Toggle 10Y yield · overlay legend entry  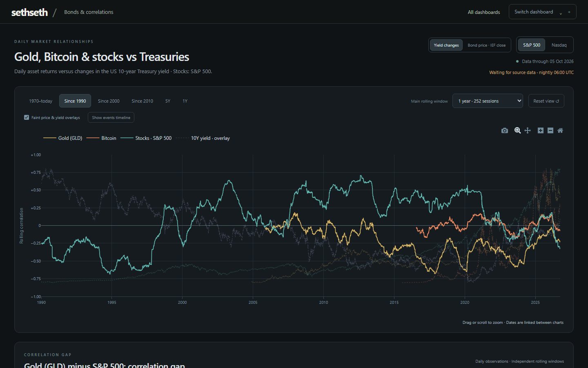coord(203,138)
